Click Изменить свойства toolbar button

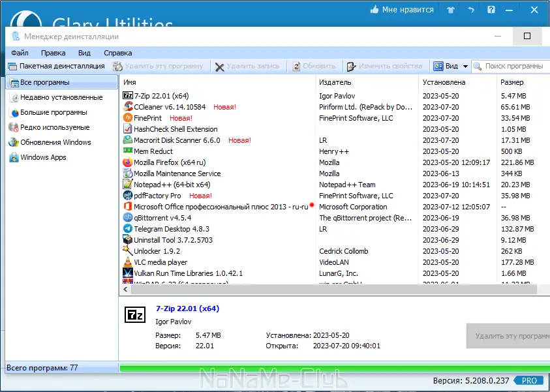pyautogui.click(x=384, y=67)
